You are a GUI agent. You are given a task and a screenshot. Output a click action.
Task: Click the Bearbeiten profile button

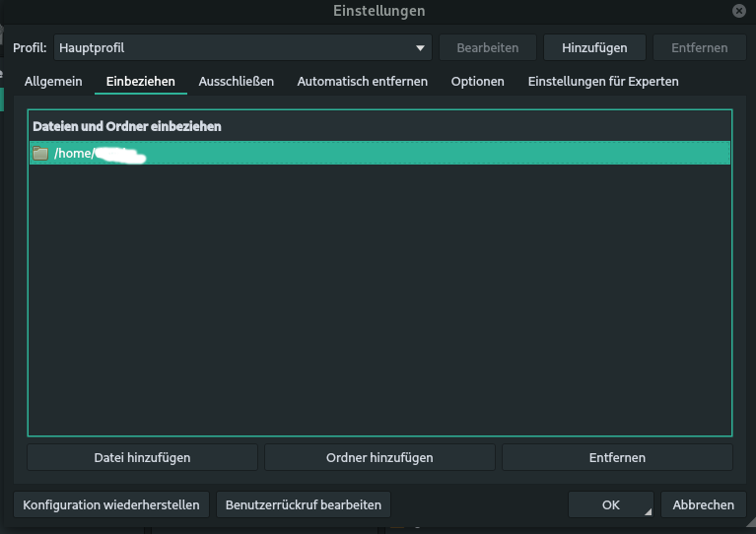pyautogui.click(x=488, y=47)
